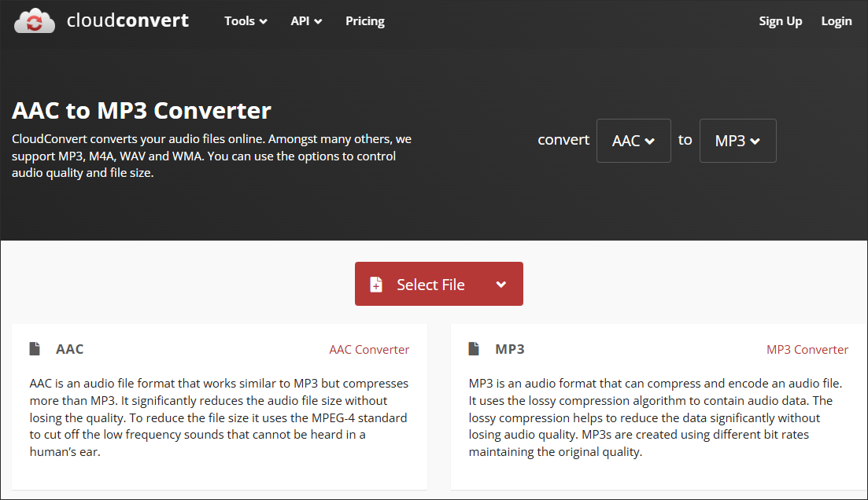This screenshot has height=500, width=868.
Task: Click the 'to' label between format dropdowns
Action: point(685,140)
